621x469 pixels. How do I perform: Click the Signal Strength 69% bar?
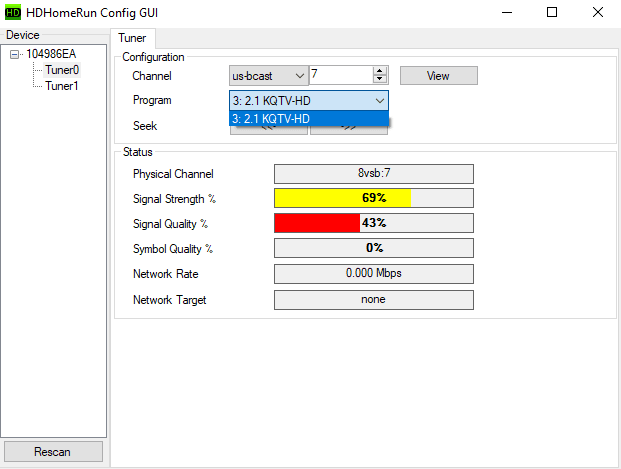[373, 198]
